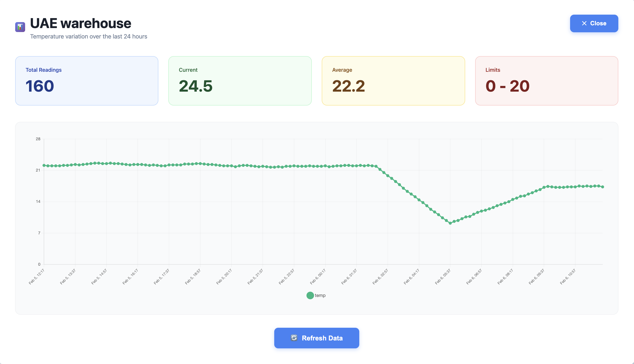Click the Close button at top right
The image size is (634, 364).
594,23
